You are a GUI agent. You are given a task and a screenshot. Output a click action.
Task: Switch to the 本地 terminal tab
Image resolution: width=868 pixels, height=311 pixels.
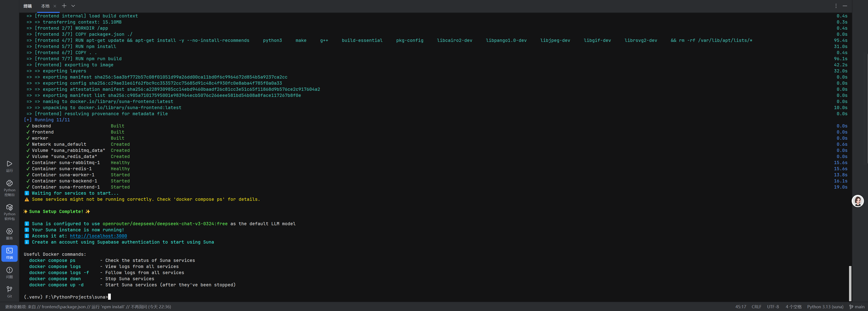pos(45,6)
